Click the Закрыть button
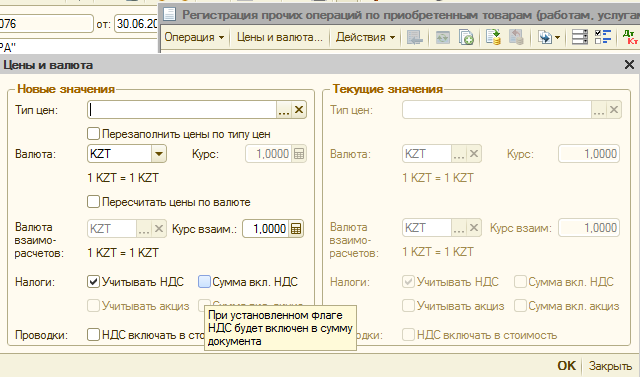 click(x=610, y=366)
